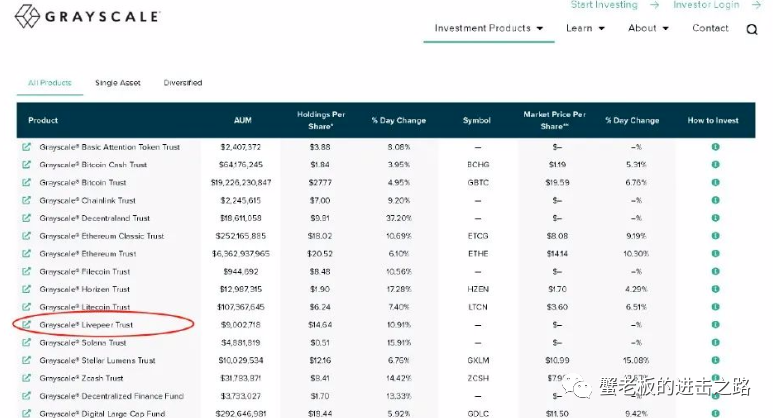Open external link icon for Livepeer Trust
This screenshot has width=773, height=418.
point(27,325)
